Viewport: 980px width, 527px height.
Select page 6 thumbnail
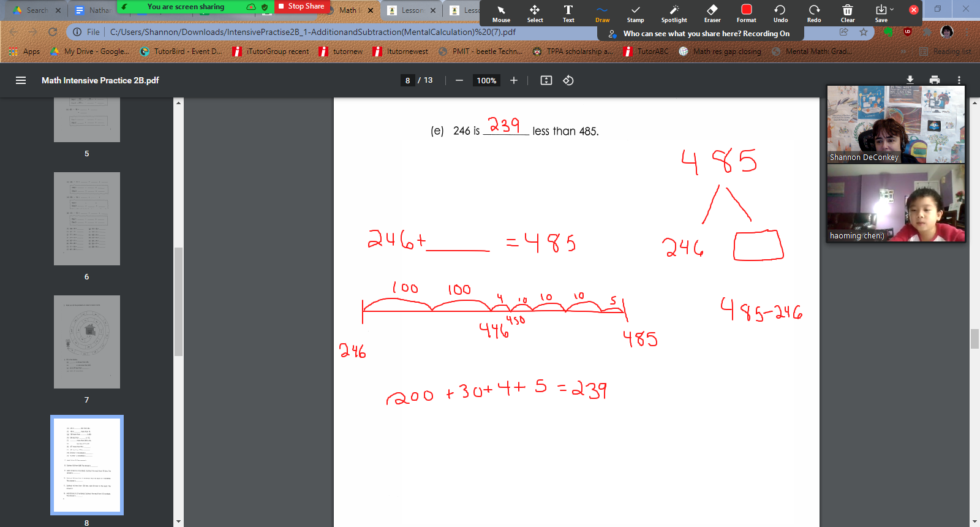pos(87,219)
